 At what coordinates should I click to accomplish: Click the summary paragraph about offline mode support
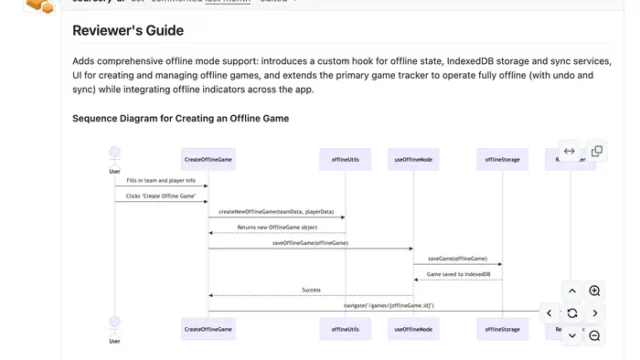tap(342, 75)
